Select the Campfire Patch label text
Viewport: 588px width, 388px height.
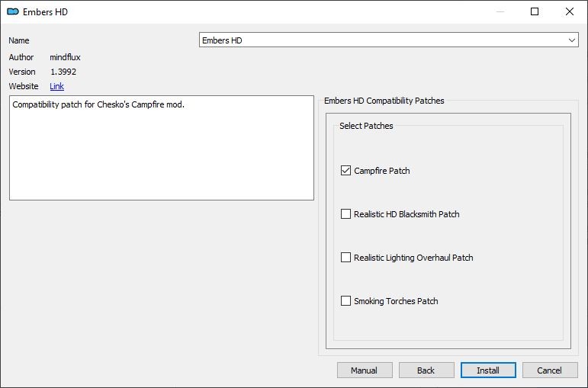click(382, 171)
